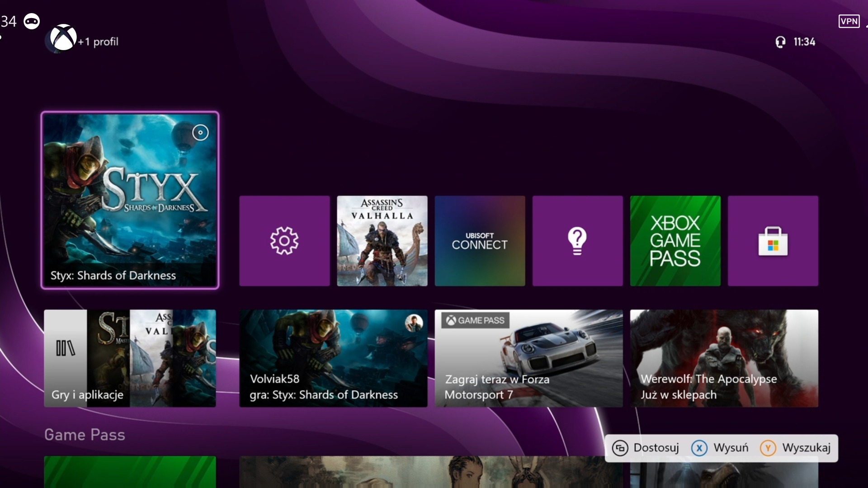Open Assassin's Creed Valhalla game tile
Viewport: 868px width, 488px height.
tap(382, 241)
